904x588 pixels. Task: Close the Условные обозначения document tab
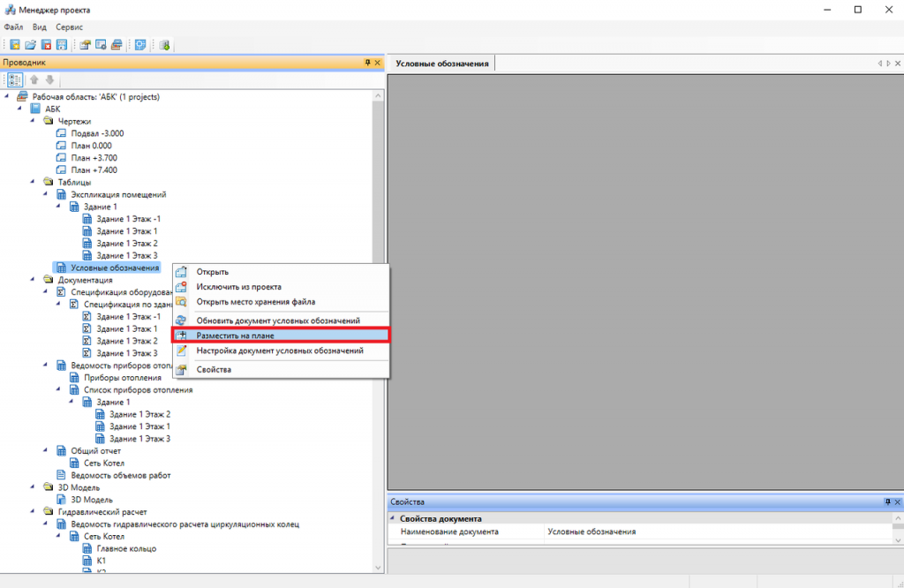pyautogui.click(x=898, y=64)
